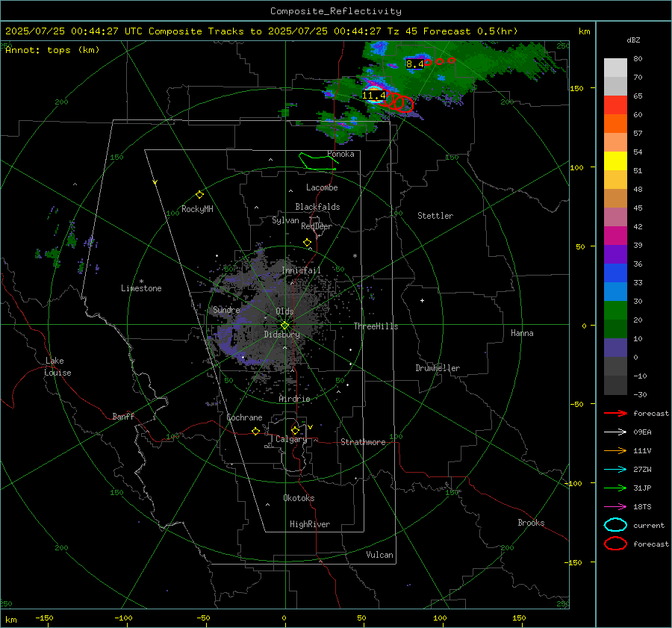This screenshot has width=672, height=628.
Task: Click the Hanna town label
Action: tap(522, 333)
